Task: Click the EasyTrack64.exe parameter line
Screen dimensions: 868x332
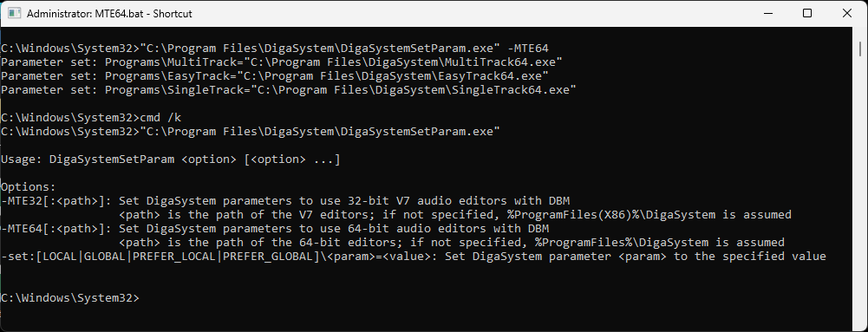Action: 275,75
